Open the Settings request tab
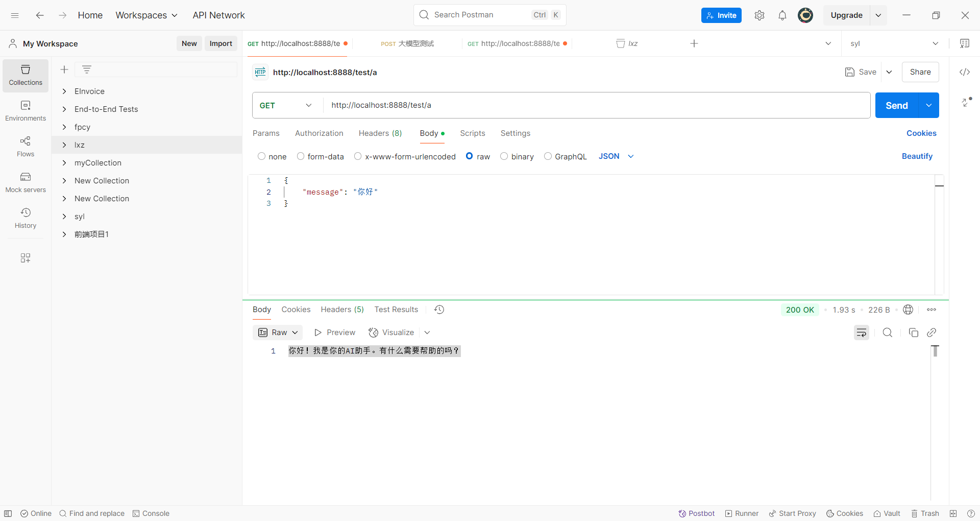 (516, 133)
